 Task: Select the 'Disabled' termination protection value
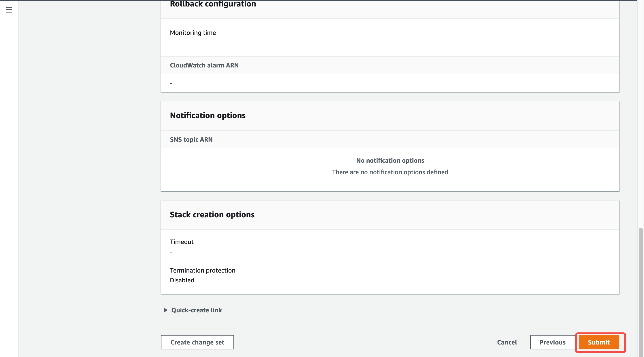pos(182,280)
